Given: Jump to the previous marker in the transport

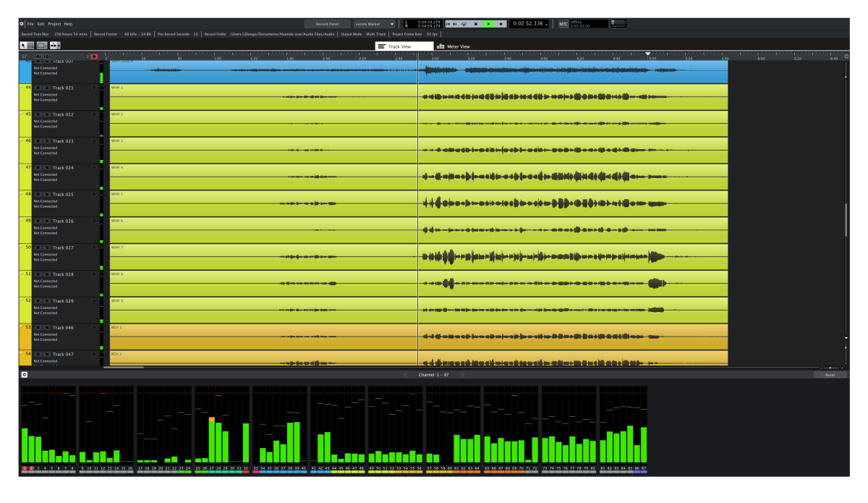Looking at the screenshot, I should [x=448, y=24].
